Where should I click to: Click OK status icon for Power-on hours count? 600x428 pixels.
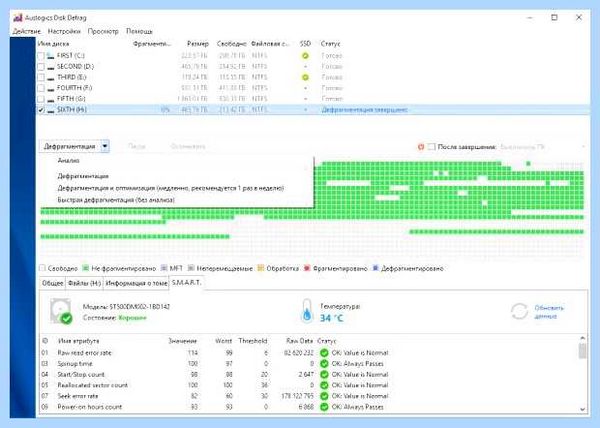point(324,407)
